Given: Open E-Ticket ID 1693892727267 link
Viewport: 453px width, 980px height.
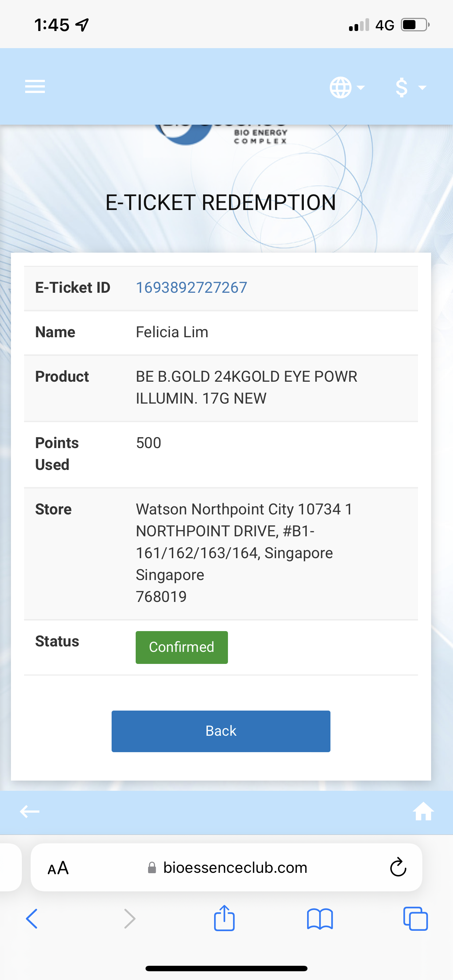Looking at the screenshot, I should tap(191, 288).
